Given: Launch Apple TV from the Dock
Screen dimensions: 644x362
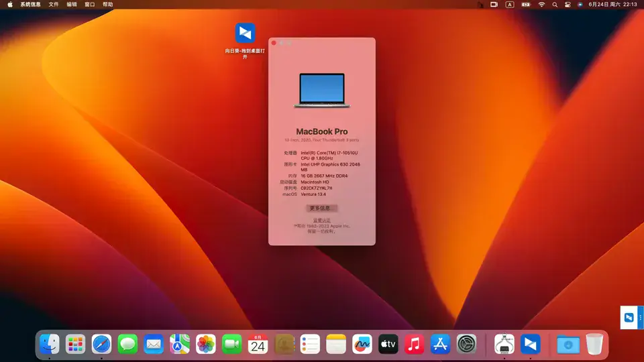Looking at the screenshot, I should tap(388, 344).
